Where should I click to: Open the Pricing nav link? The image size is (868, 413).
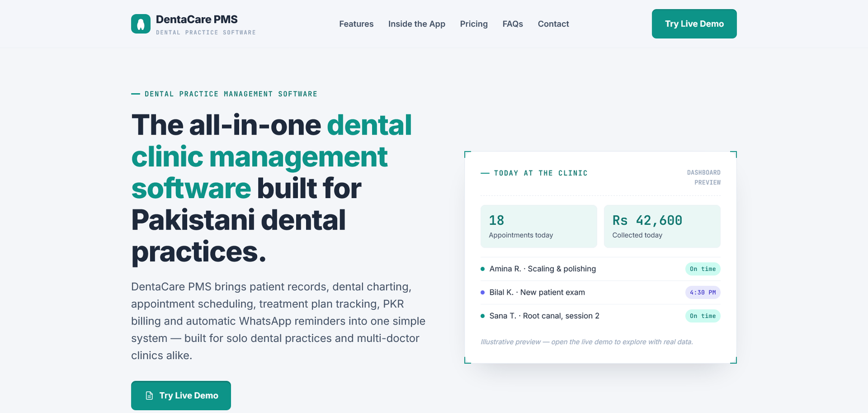[x=474, y=24]
